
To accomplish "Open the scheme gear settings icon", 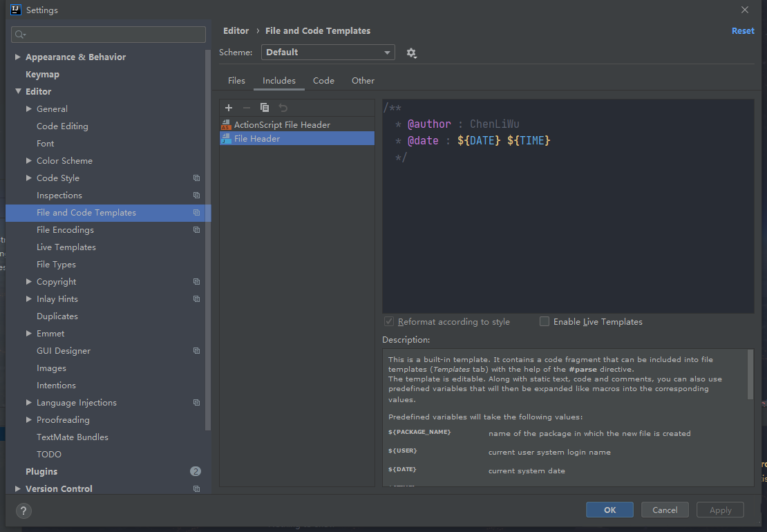I will coord(412,53).
